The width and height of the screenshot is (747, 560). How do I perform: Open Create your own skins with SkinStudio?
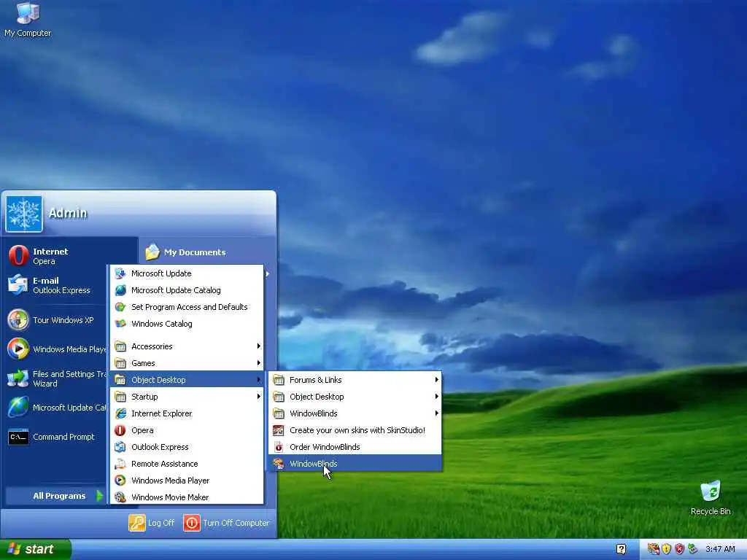coord(355,430)
